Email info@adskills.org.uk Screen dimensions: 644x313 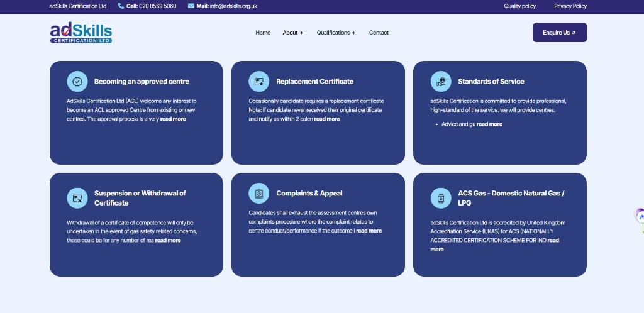tap(234, 6)
